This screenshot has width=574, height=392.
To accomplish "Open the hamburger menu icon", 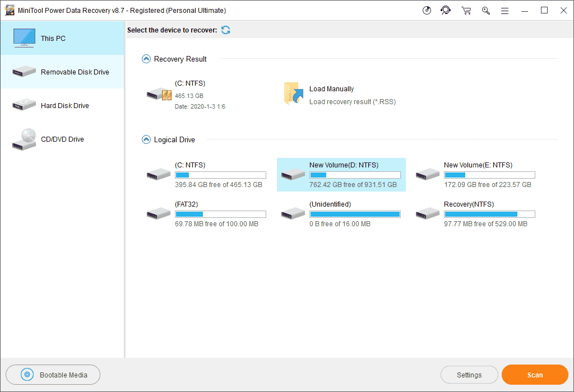I will pyautogui.click(x=504, y=10).
